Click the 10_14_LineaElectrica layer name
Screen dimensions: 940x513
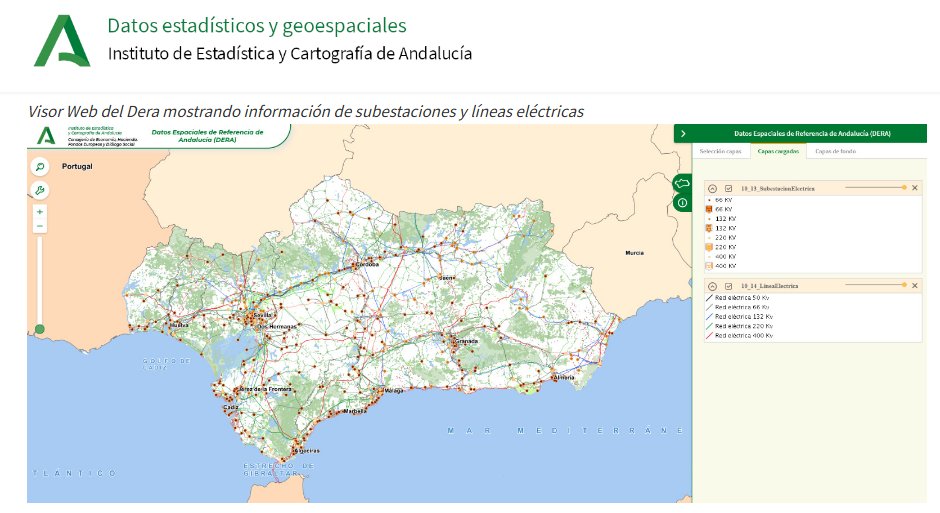769,286
